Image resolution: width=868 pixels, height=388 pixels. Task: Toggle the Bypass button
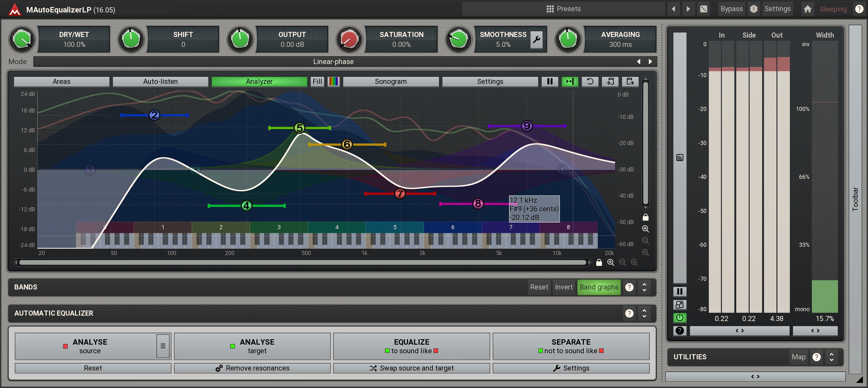tap(731, 9)
